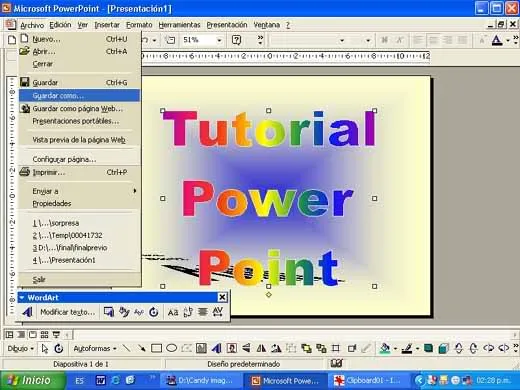520x390 pixels.
Task: Start slide show view icon
Action: (x=56, y=334)
